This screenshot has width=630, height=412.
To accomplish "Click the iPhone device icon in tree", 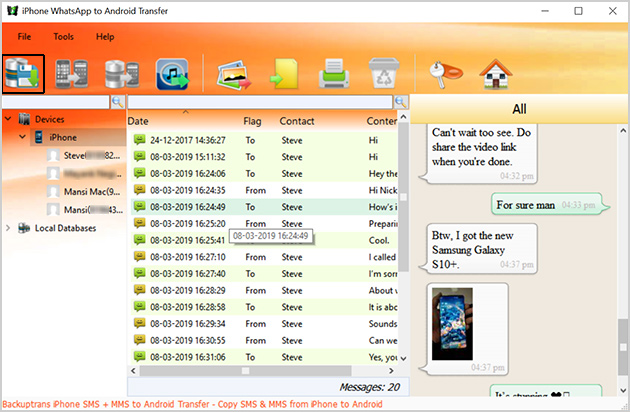I will tap(39, 137).
